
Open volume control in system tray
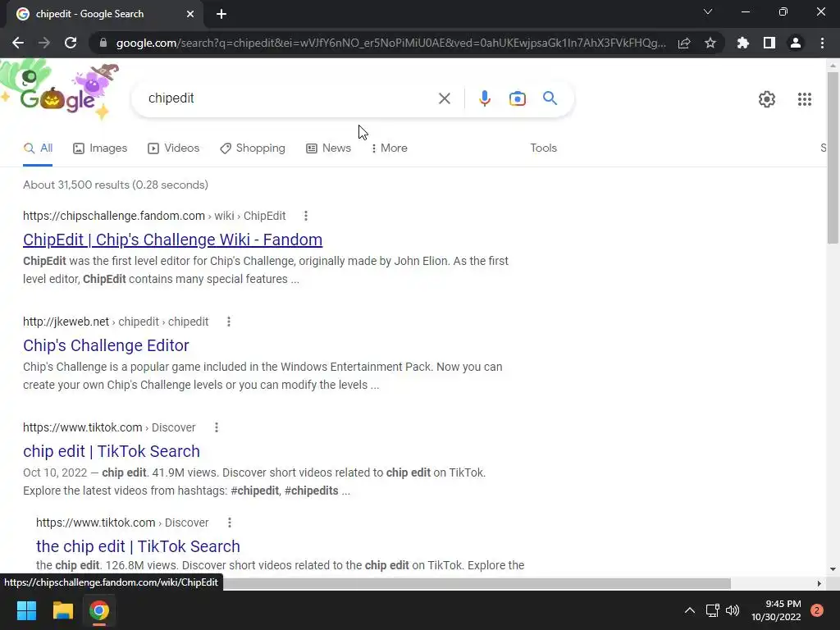click(733, 610)
